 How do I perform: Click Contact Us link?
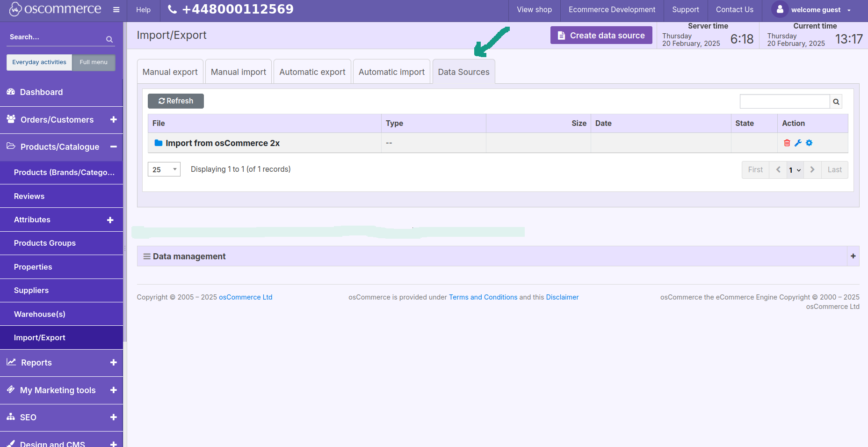735,10
